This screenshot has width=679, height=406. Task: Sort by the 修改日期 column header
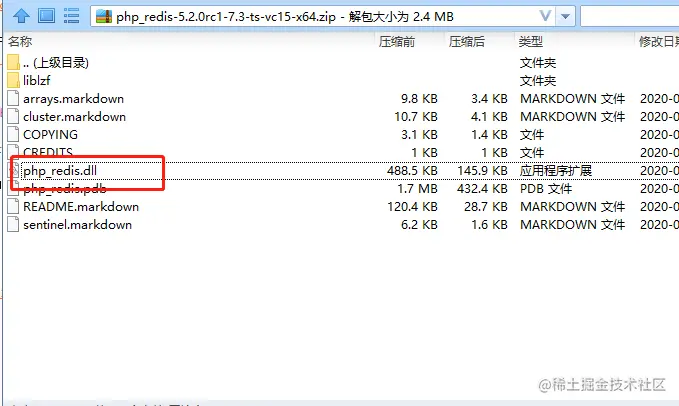(x=658, y=42)
